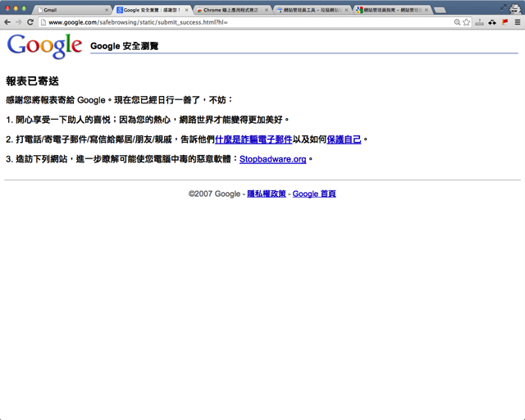Click the forward navigation arrow
The height and width of the screenshot is (420, 525).
coord(19,22)
